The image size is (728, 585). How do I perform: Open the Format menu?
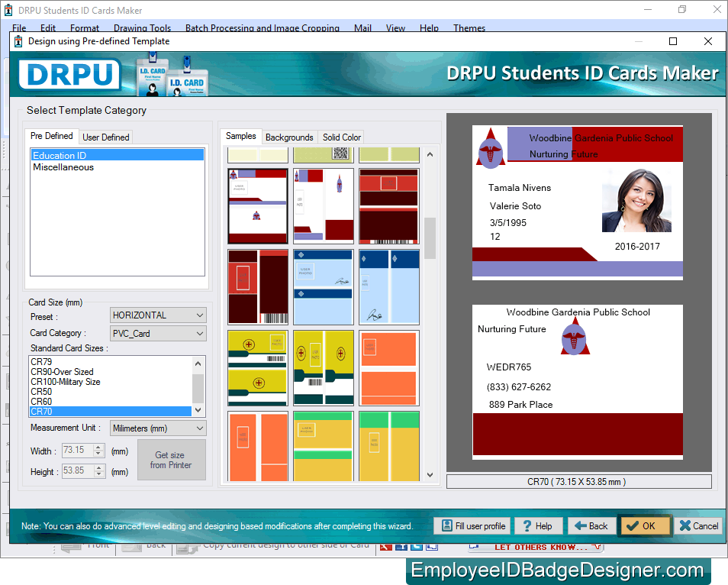[85, 28]
